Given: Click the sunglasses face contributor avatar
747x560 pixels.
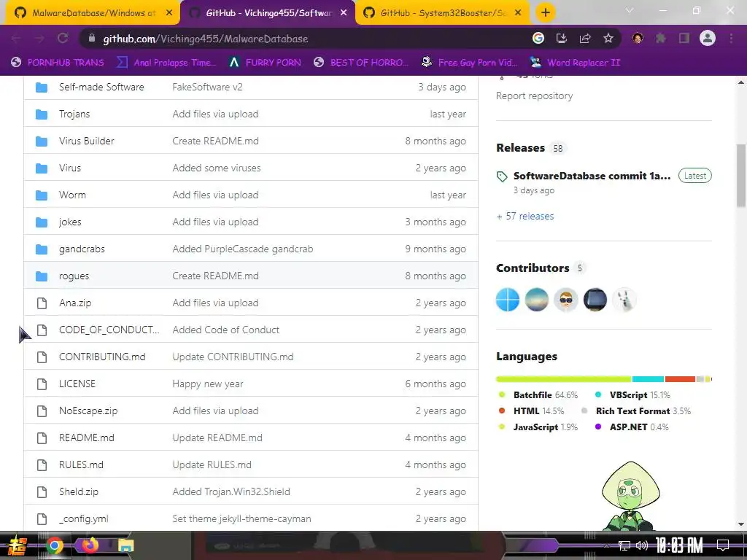Looking at the screenshot, I should (x=566, y=300).
